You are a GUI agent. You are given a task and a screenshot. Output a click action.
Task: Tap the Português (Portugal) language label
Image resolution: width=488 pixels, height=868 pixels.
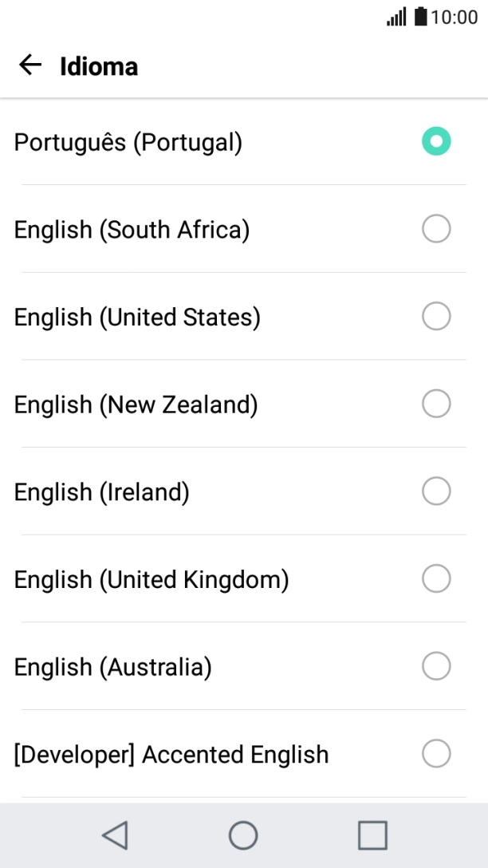[128, 142]
